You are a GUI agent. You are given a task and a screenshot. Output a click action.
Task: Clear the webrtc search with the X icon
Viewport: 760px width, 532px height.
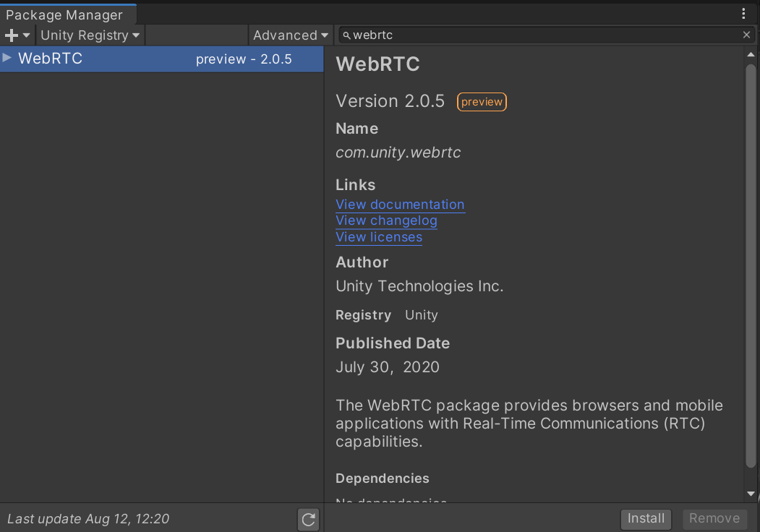[746, 35]
